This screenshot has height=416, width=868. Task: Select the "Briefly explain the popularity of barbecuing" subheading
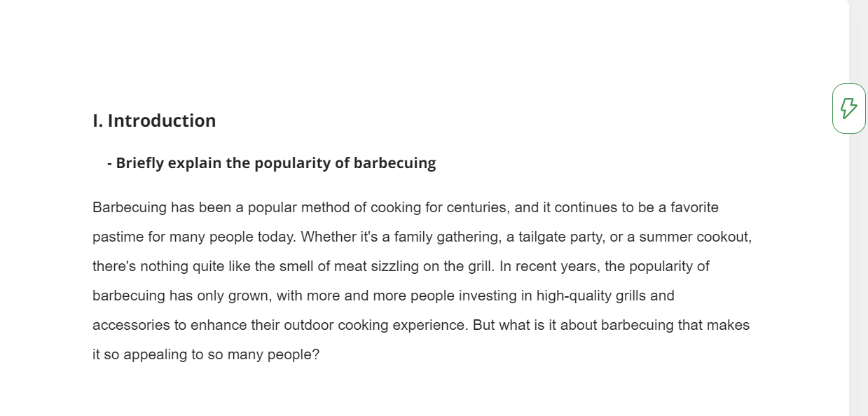pyautogui.click(x=271, y=163)
